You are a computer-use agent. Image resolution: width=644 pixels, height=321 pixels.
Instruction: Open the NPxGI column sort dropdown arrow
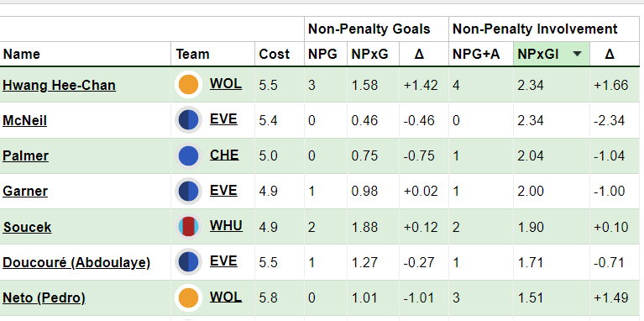578,54
